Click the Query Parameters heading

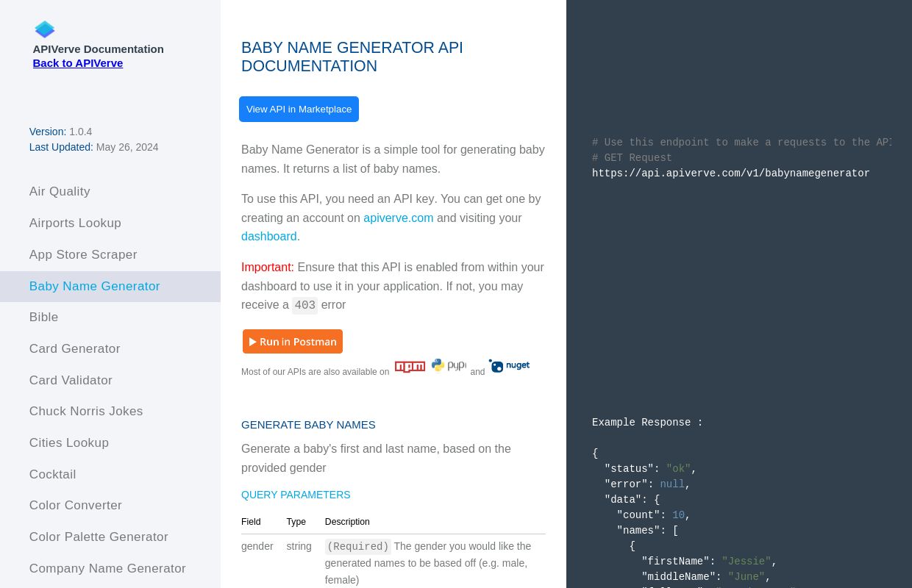click(296, 495)
